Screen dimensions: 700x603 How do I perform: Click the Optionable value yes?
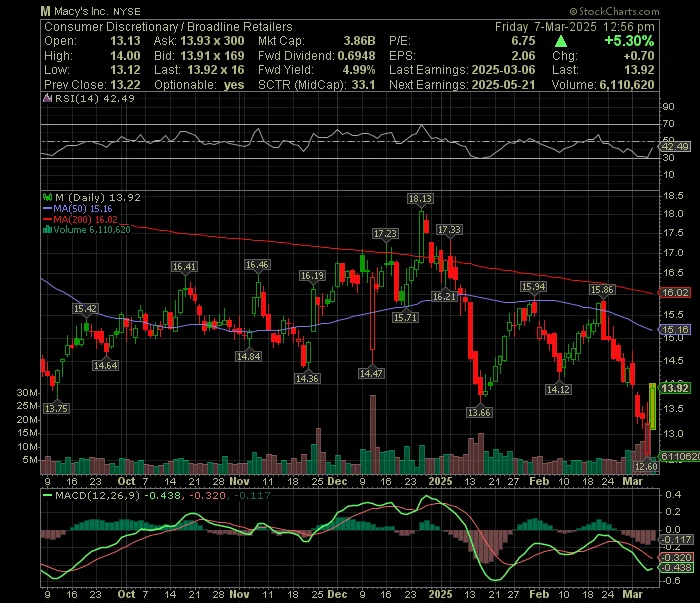[x=234, y=85]
